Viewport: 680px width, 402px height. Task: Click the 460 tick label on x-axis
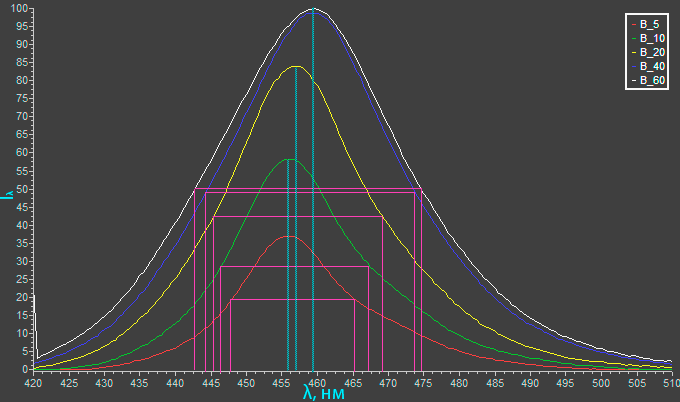coord(316,381)
